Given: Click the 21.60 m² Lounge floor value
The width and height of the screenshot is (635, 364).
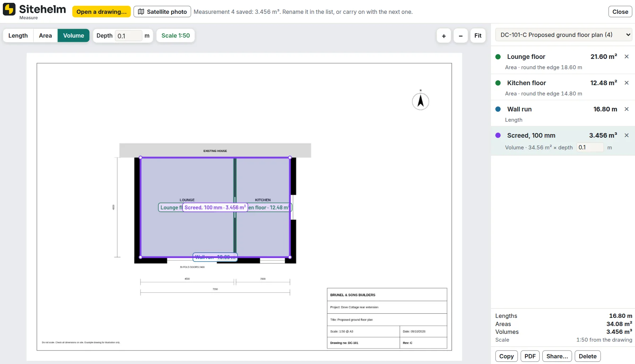Looking at the screenshot, I should click(604, 56).
